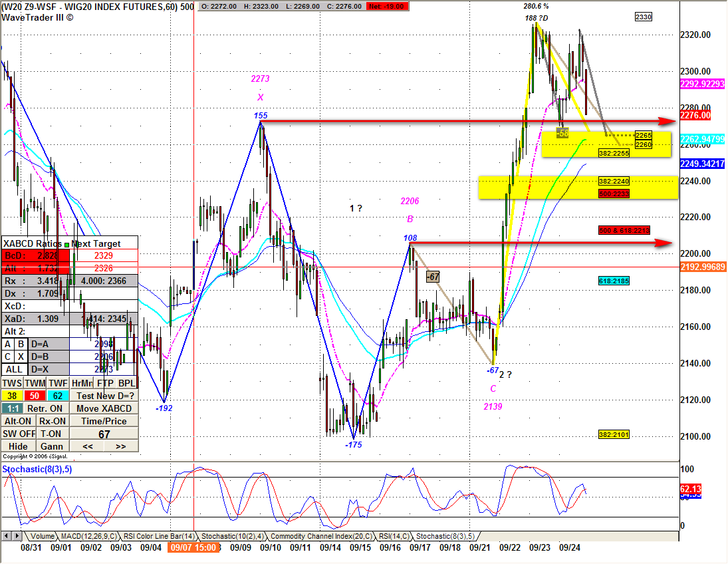Select the HrMn harmonic button

tap(82, 383)
